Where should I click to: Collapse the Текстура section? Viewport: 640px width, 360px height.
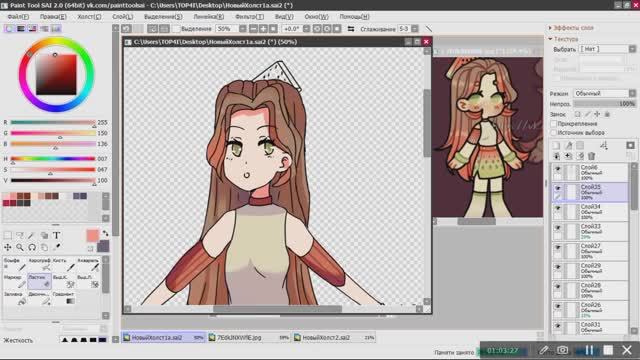click(x=563, y=39)
